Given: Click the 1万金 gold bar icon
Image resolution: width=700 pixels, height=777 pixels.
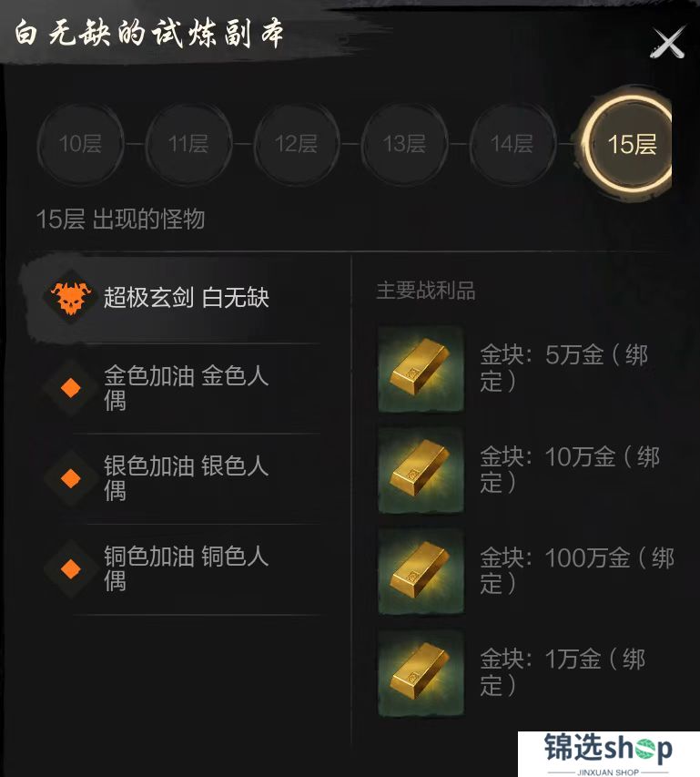Looking at the screenshot, I should pyautogui.click(x=421, y=673).
